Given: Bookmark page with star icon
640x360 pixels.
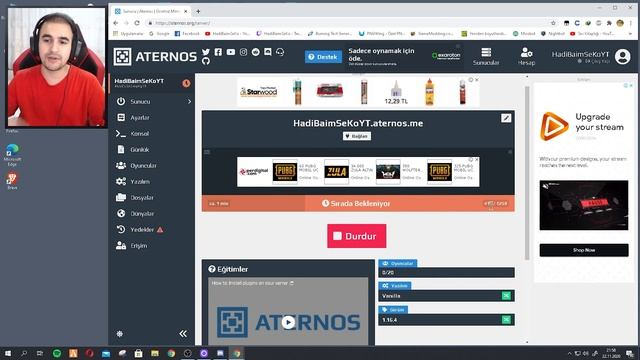Looking at the screenshot, I should pyautogui.click(x=553, y=23).
